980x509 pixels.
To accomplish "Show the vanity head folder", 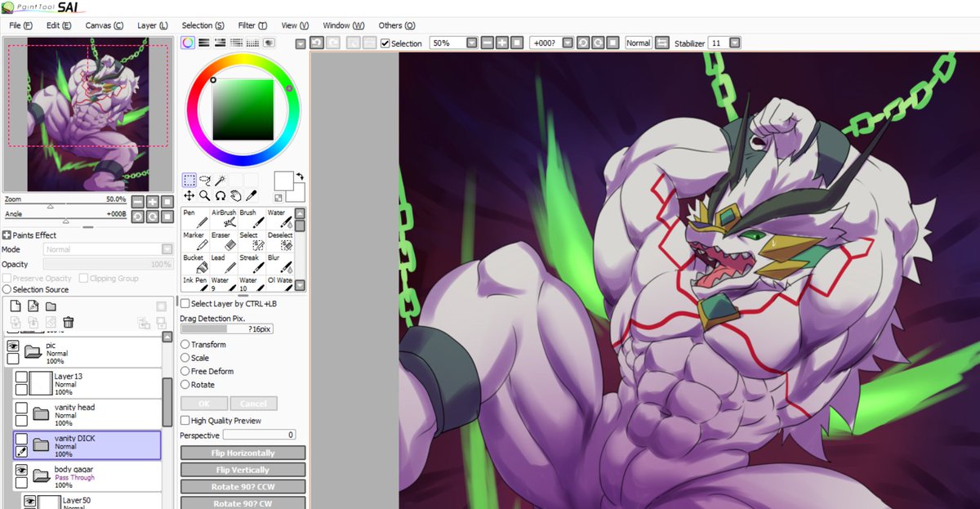I will 22,408.
